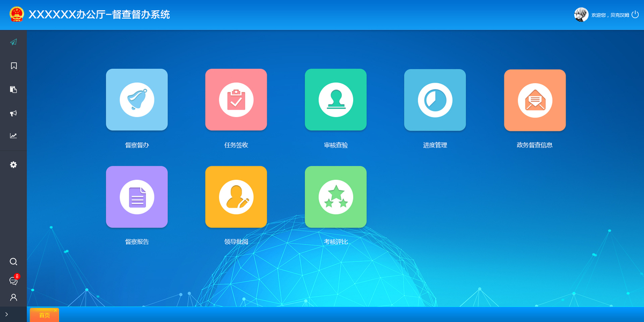Close the 首页 tab
644x322 pixels.
pos(55,310)
